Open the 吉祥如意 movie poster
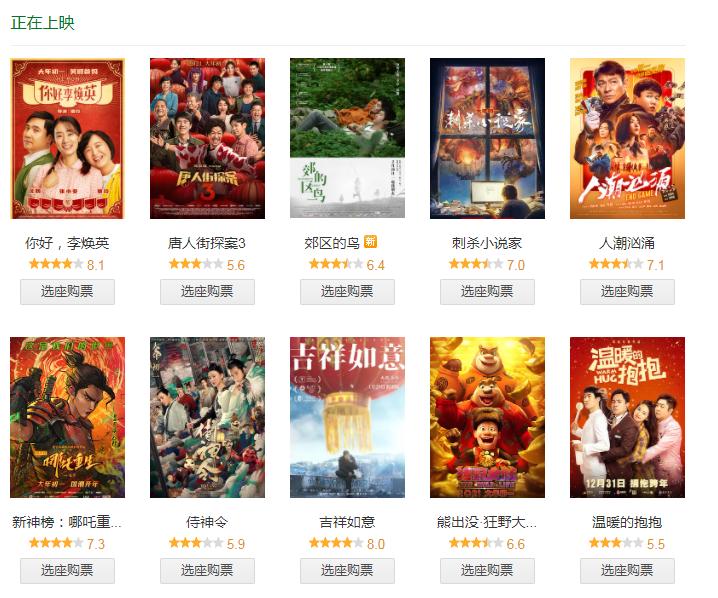 coord(348,418)
